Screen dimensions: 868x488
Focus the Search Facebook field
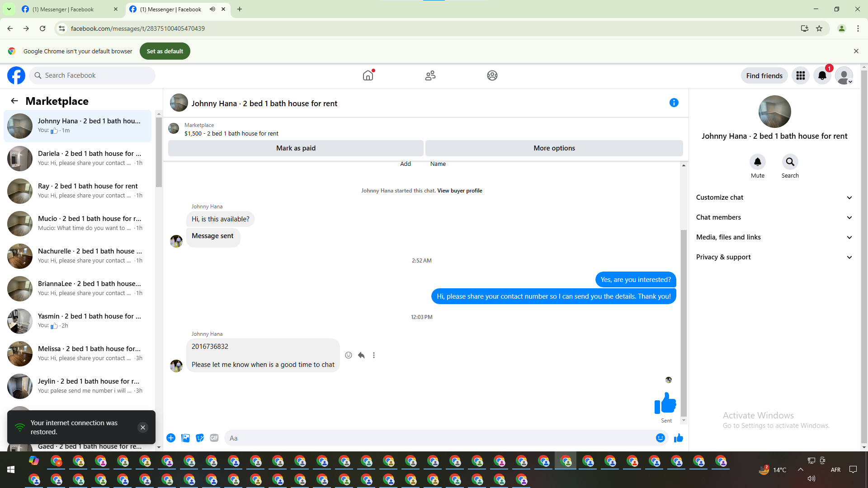pos(92,75)
